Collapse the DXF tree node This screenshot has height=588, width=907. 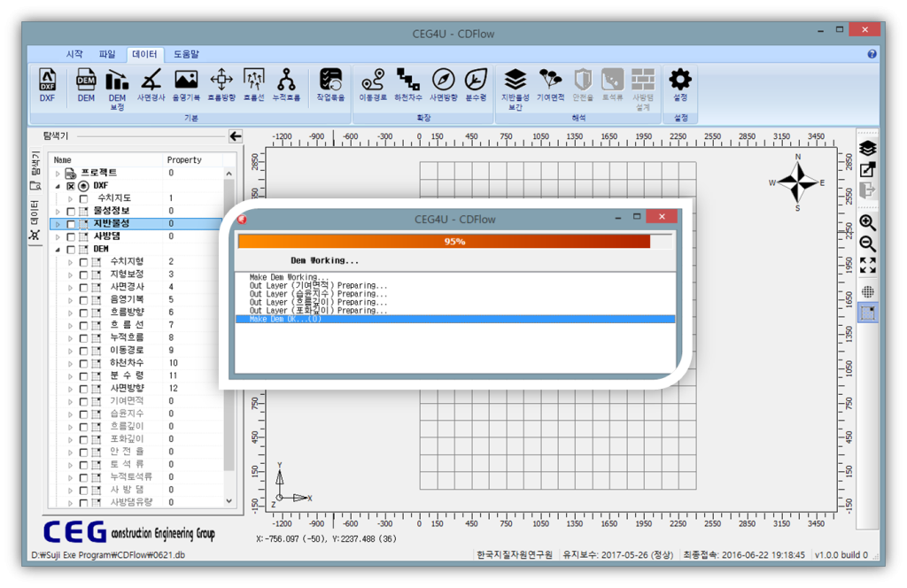click(x=58, y=186)
